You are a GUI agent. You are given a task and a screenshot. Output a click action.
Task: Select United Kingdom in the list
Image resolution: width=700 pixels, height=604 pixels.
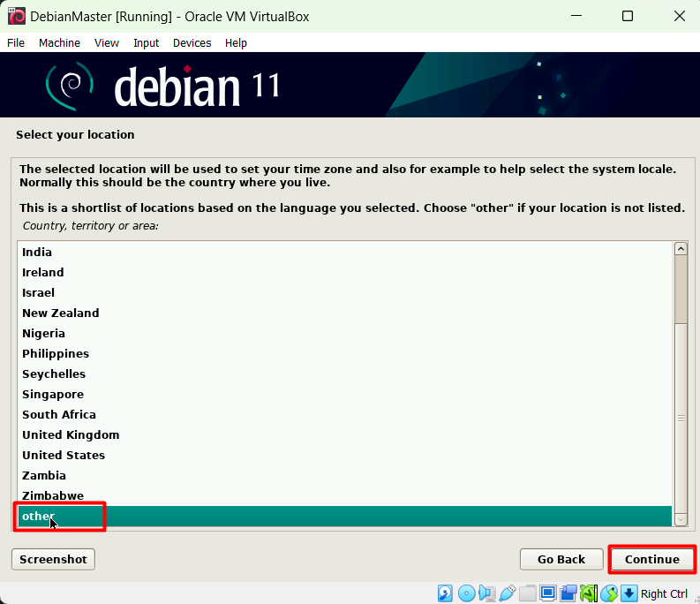pyautogui.click(x=344, y=435)
